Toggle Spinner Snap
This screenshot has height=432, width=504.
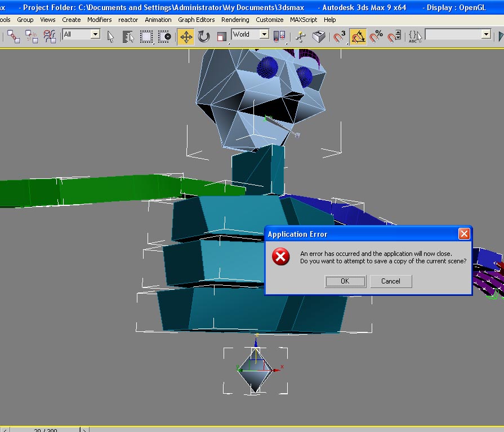[x=394, y=37]
